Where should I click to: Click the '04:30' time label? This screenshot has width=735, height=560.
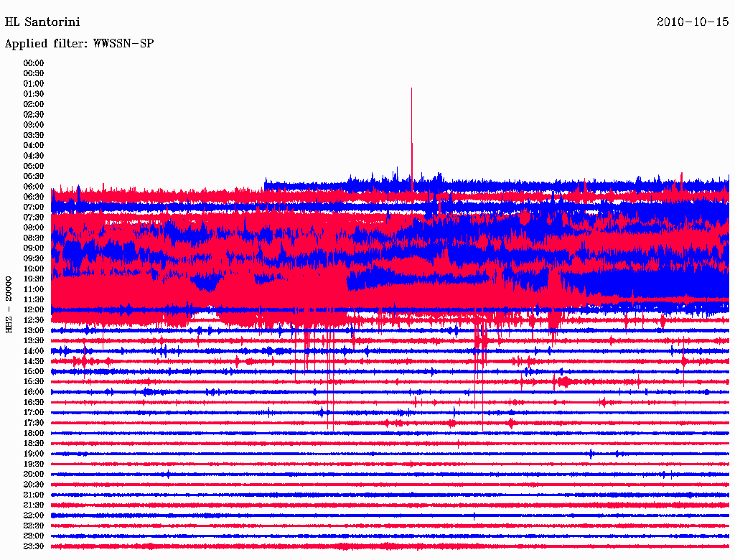34,156
